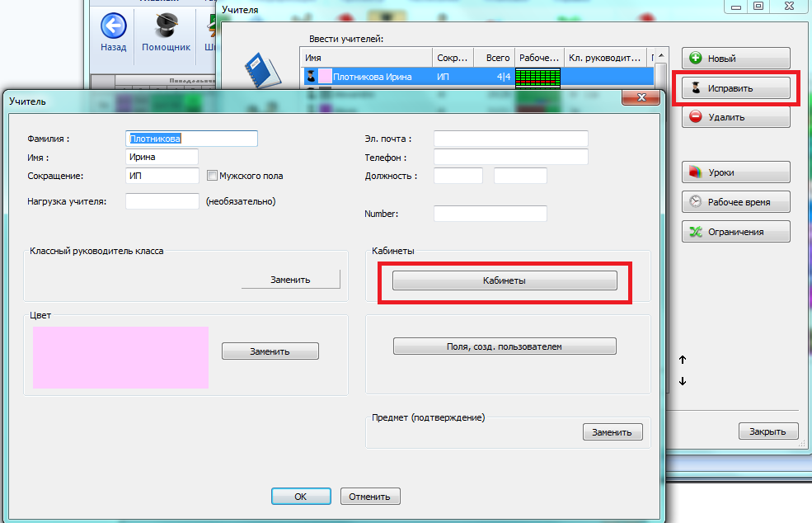The width and height of the screenshot is (812, 523).
Task: Click the blue Назад back arrow icon
Action: (113, 26)
